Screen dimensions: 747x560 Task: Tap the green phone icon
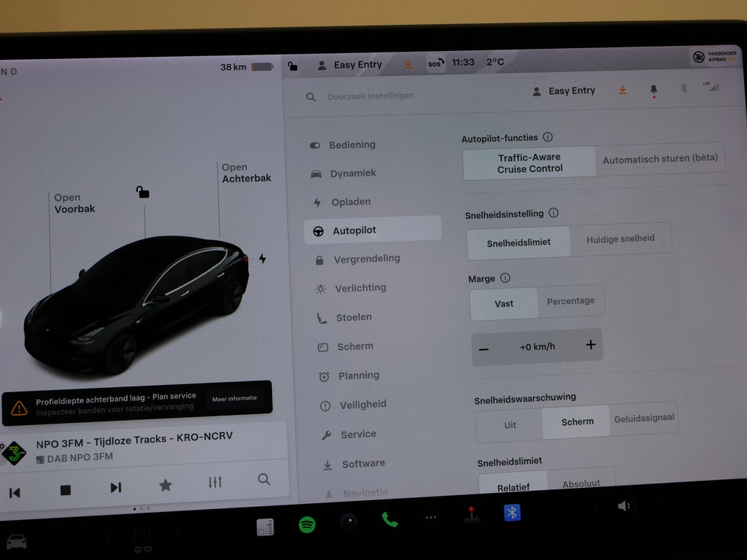(x=390, y=519)
